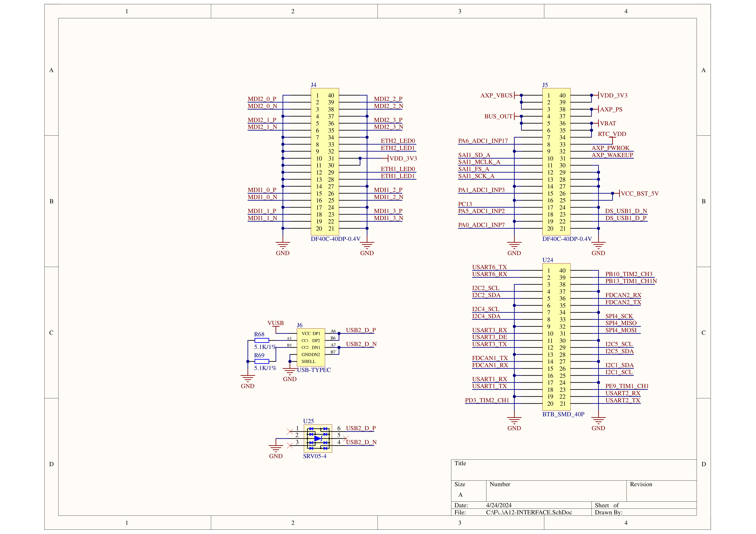Click the BUS_OUT power port

point(498,117)
